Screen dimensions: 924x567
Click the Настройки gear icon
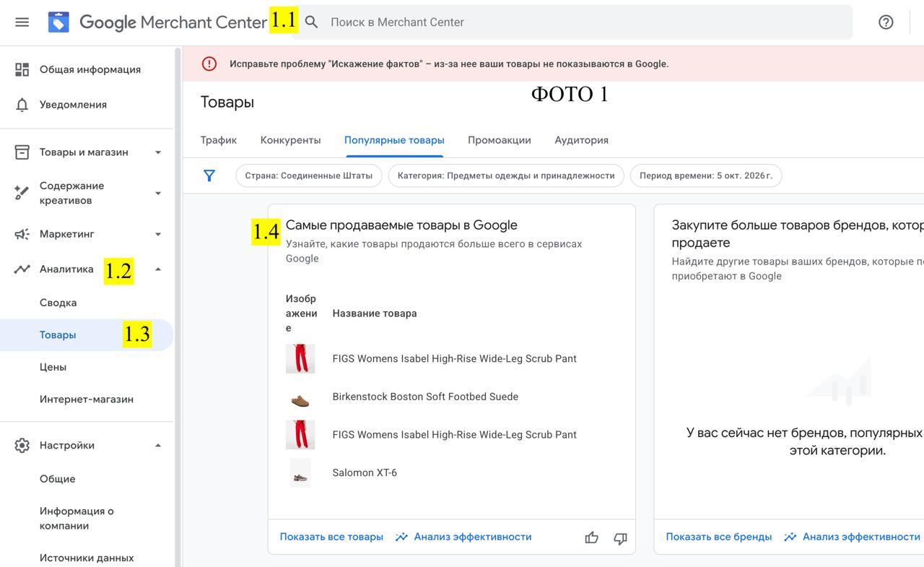tap(22, 446)
